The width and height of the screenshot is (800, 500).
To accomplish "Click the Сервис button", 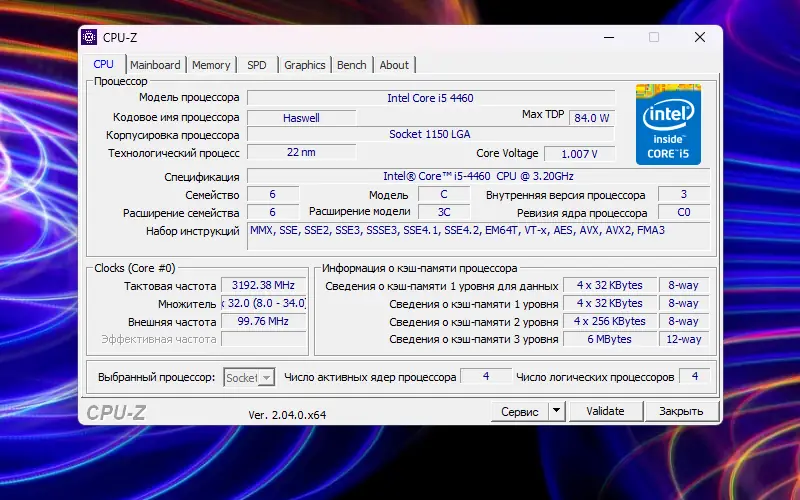I will pyautogui.click(x=519, y=411).
